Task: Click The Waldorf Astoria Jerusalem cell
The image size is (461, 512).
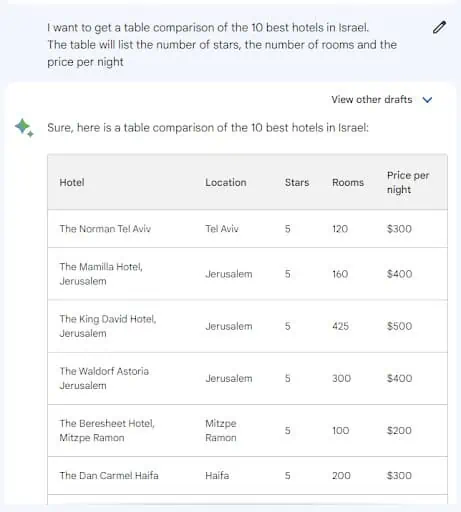Action: (x=104, y=378)
